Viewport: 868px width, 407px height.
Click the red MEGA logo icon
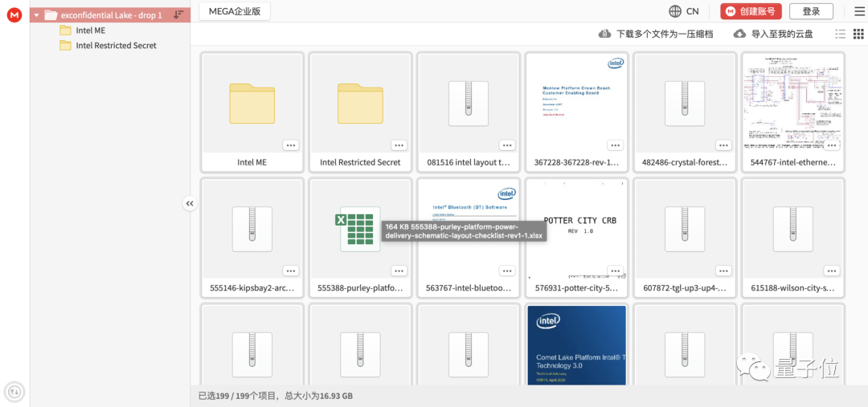coord(14,15)
